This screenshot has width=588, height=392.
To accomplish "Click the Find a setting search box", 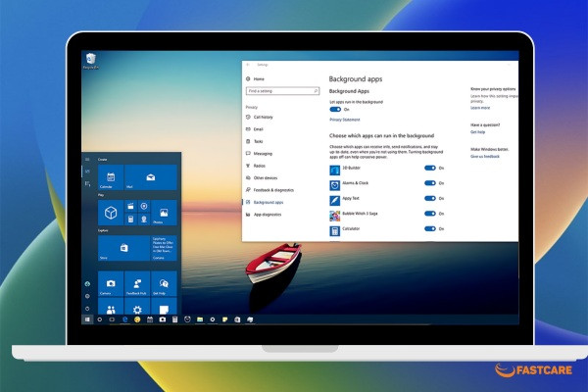I will [x=283, y=91].
